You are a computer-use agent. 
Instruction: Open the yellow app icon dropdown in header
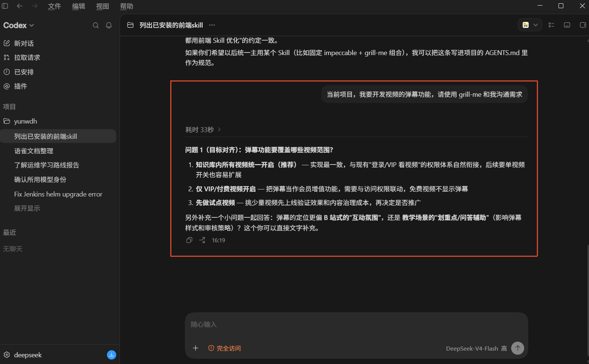click(x=530, y=25)
